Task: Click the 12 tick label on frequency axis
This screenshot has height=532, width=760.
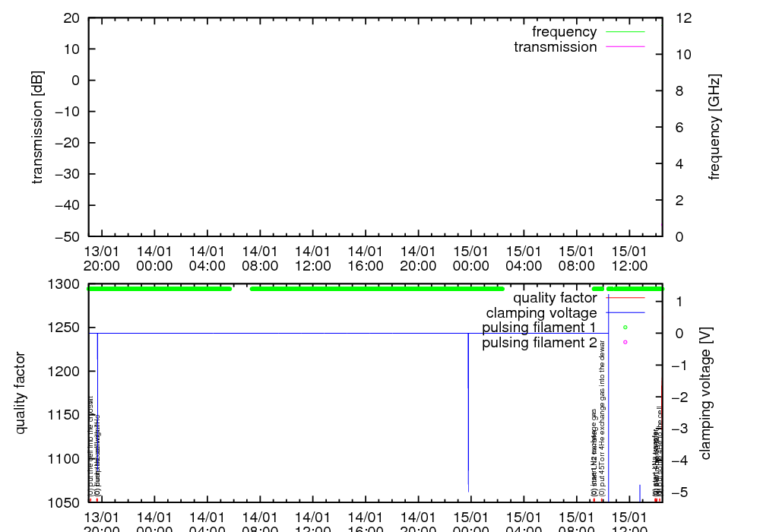Action: point(683,18)
